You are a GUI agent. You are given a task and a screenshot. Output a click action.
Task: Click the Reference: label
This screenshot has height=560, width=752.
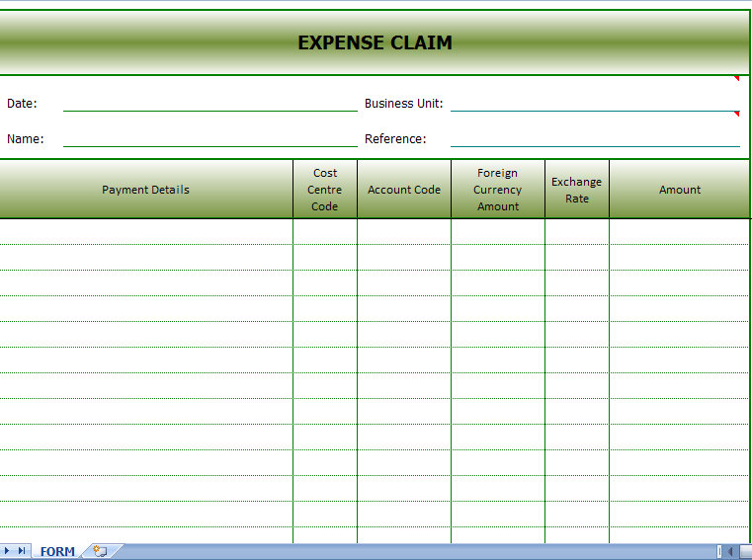tap(395, 138)
